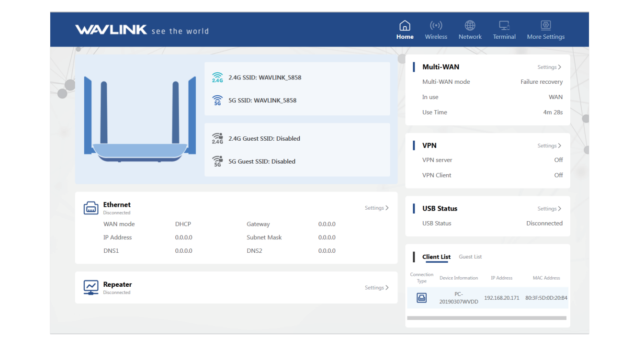Click the 5G SSID Wi-Fi icon
Image resolution: width=644 pixels, height=349 pixels.
pyautogui.click(x=217, y=101)
